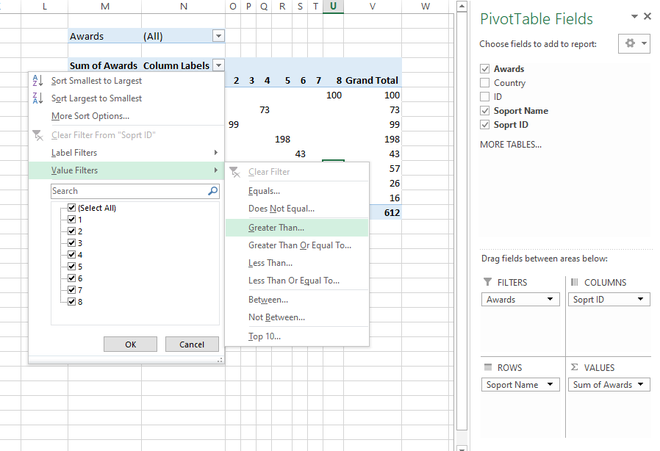660x451 pixels.
Task: Select the Sum of Awards cell
Action: [105, 65]
